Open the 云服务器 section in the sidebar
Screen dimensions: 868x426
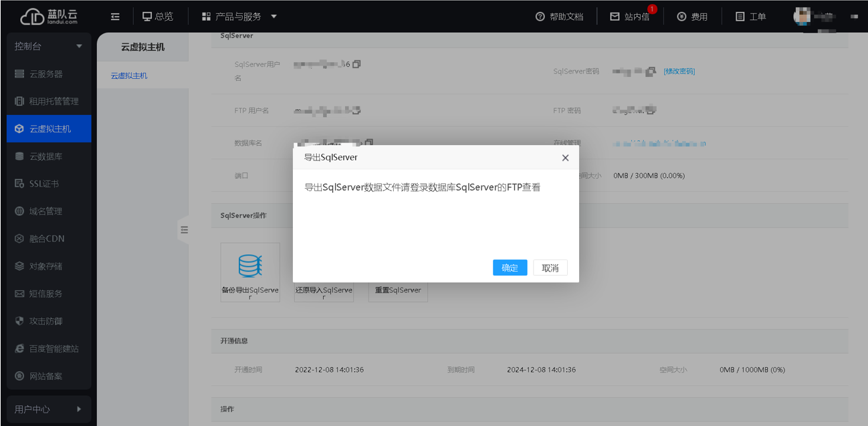click(x=44, y=74)
